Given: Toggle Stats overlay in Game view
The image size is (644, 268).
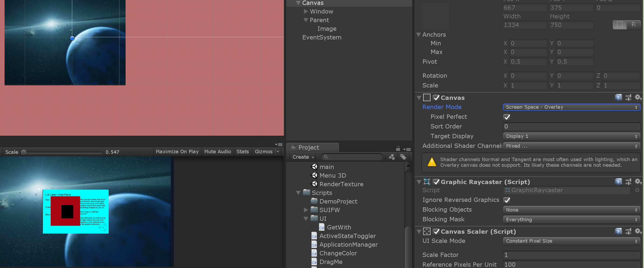Looking at the screenshot, I should coord(243,152).
